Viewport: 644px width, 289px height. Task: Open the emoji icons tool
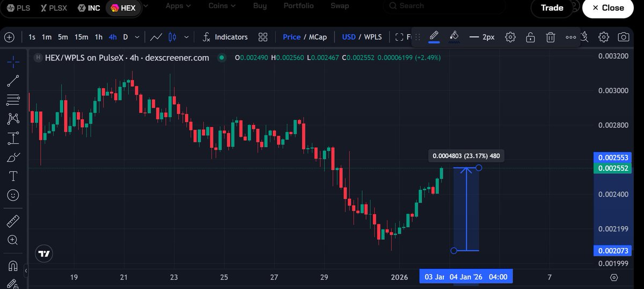[x=13, y=196]
